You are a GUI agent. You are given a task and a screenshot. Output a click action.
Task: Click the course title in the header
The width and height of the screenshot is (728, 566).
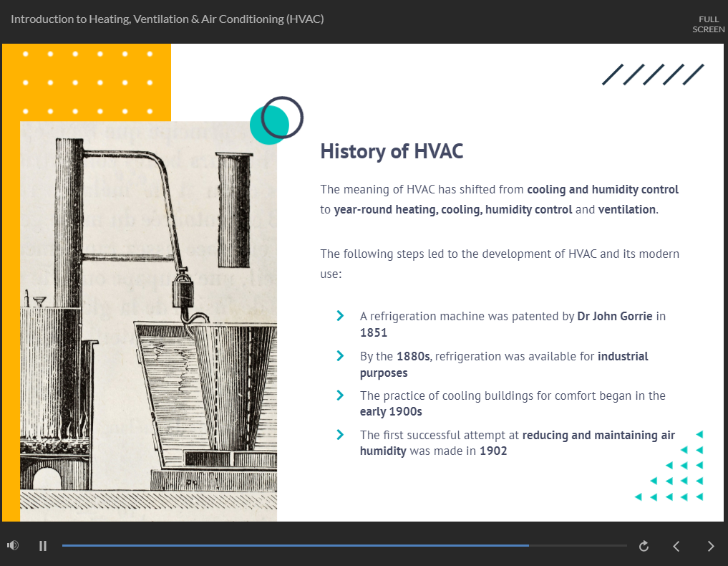(168, 19)
